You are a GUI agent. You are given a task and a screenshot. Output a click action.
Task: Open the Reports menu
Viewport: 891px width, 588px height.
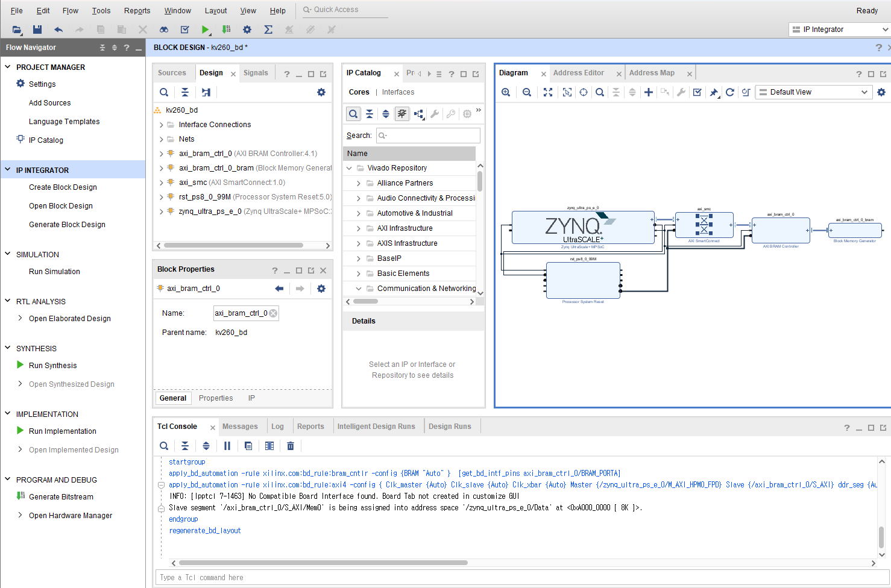coord(137,11)
